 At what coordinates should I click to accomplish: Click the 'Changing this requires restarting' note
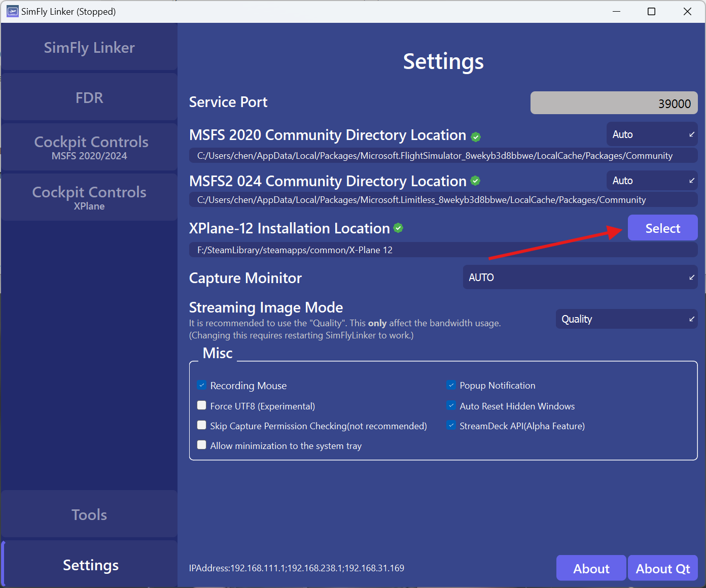click(301, 335)
